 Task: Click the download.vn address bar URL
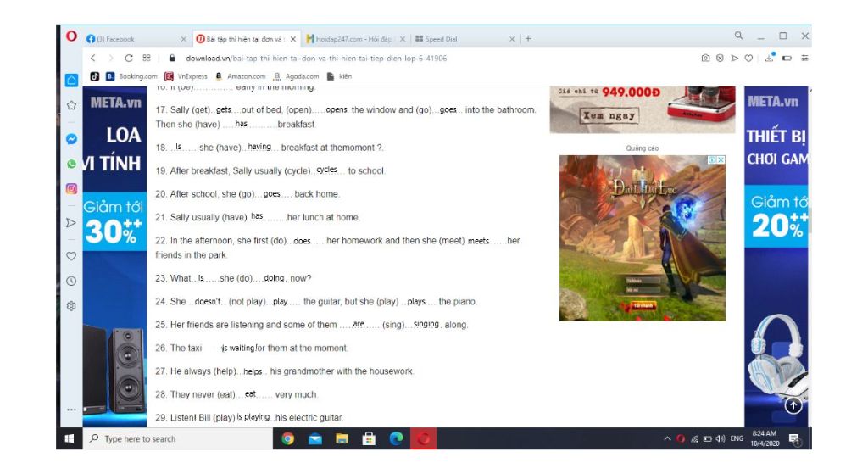[316, 59]
